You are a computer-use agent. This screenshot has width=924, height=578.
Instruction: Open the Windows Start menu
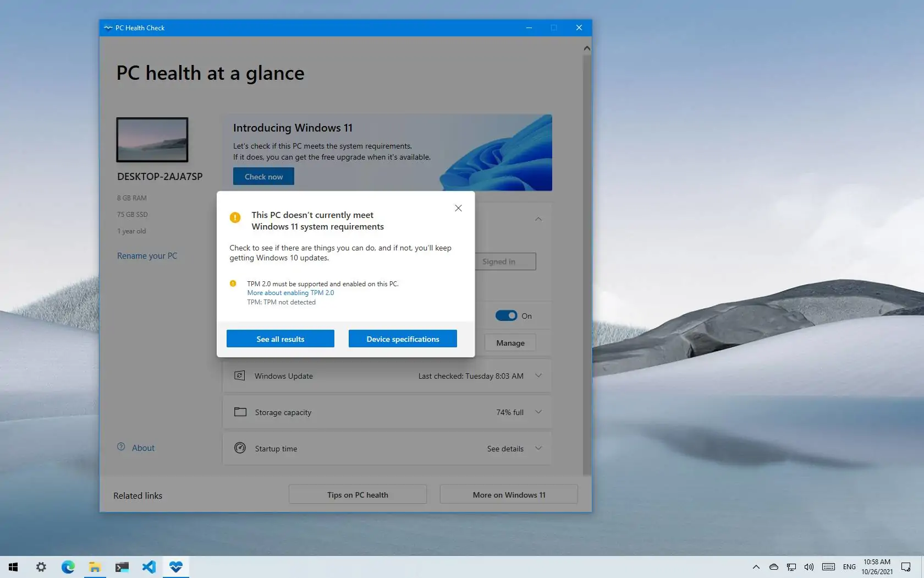13,567
